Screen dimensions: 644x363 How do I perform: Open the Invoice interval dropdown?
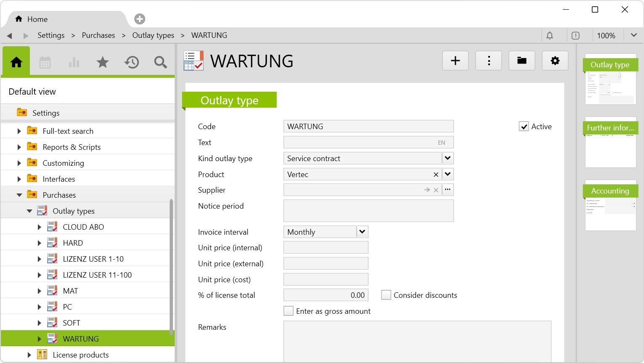362,232
